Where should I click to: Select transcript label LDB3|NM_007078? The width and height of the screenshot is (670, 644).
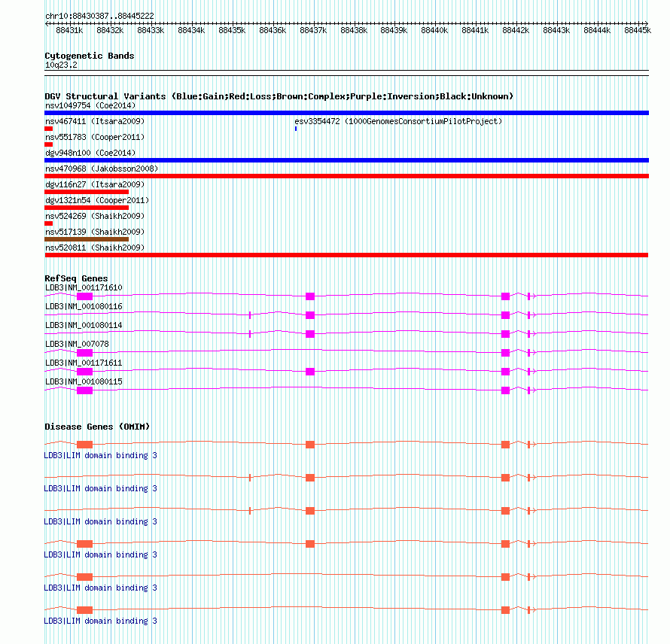77,345
